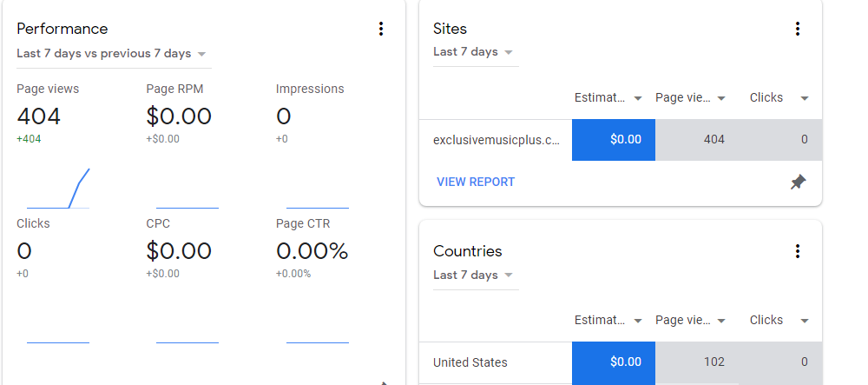Open Countries Clicks column dropdown
The image size is (868, 385).
click(805, 321)
